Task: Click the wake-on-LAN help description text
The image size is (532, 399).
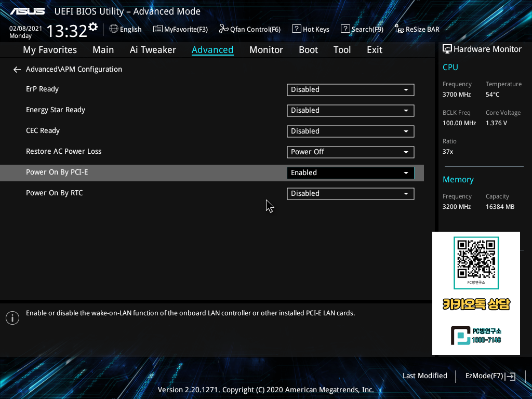Action: pos(190,313)
